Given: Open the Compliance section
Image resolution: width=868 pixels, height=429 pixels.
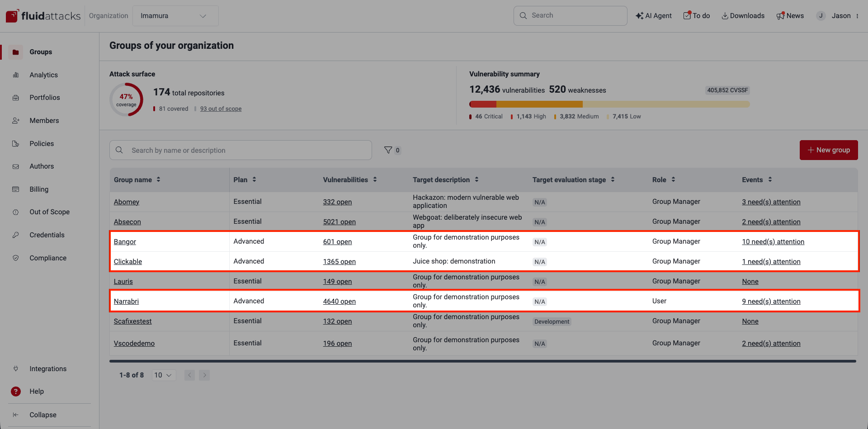Looking at the screenshot, I should coord(47,258).
